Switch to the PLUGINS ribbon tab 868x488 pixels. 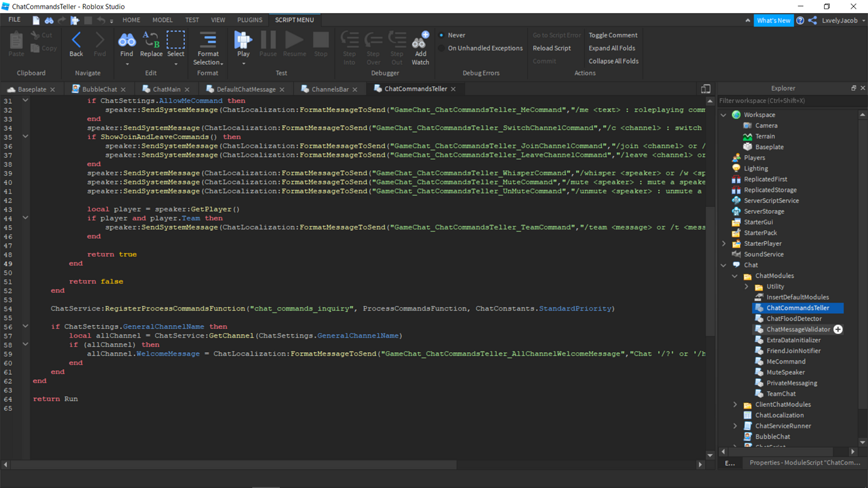[x=250, y=20]
